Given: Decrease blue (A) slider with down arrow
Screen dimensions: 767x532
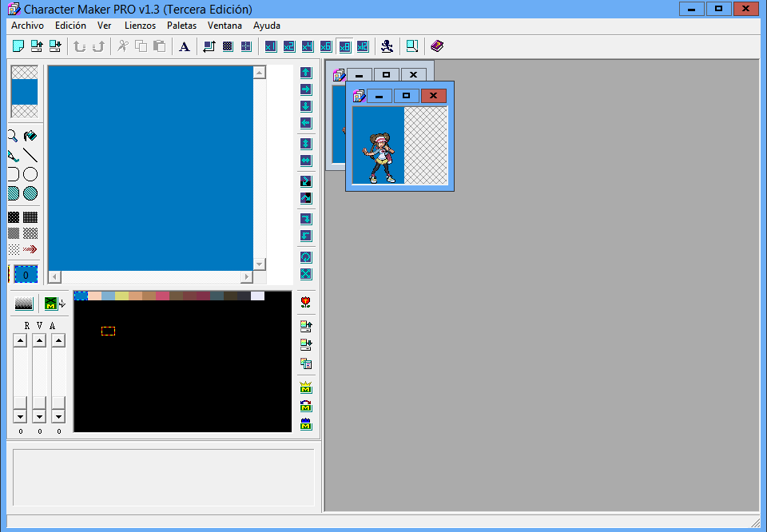Looking at the screenshot, I should (x=58, y=416).
